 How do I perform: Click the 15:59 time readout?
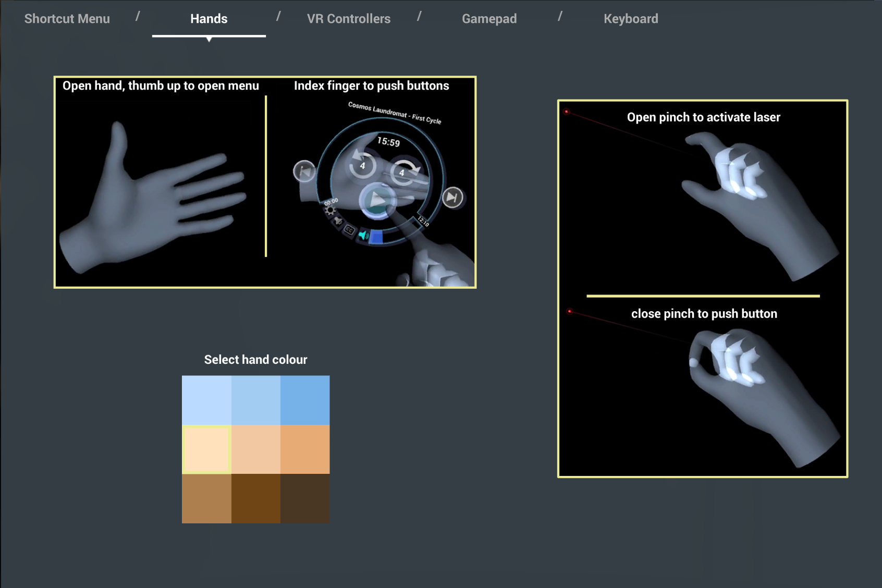388,142
